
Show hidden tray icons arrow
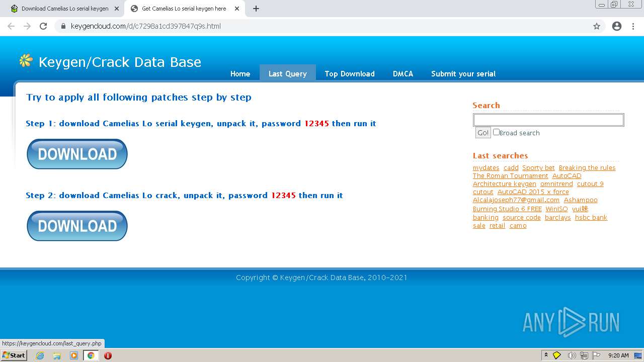pos(546,355)
